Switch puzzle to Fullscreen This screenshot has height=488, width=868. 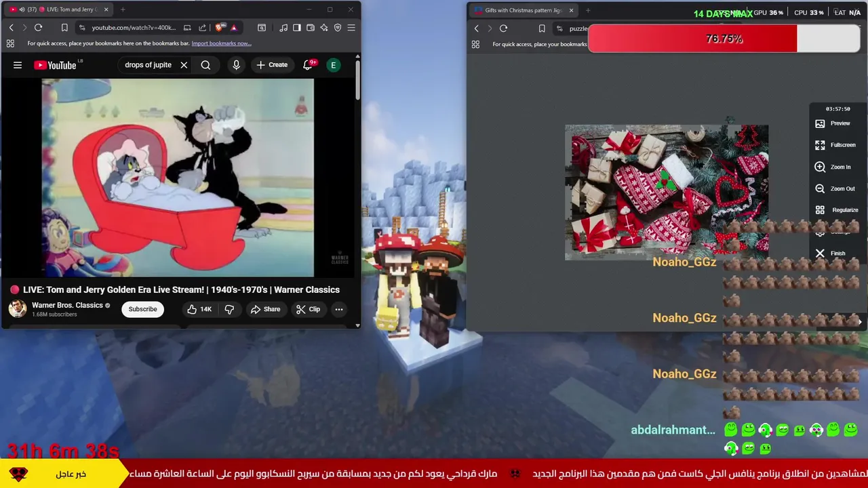pyautogui.click(x=835, y=145)
